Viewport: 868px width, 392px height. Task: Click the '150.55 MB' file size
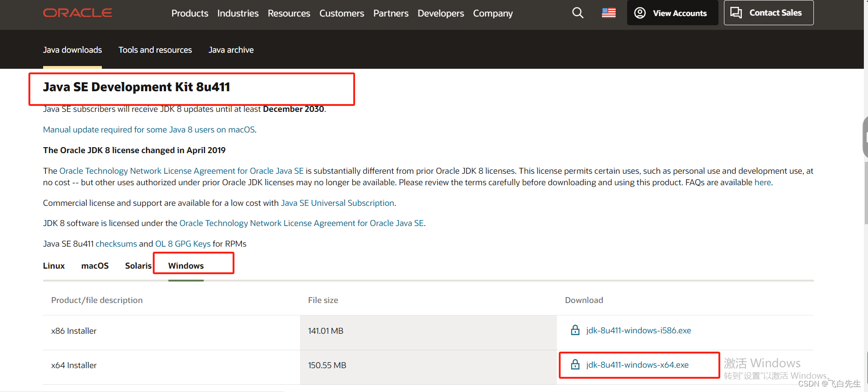[x=327, y=365]
